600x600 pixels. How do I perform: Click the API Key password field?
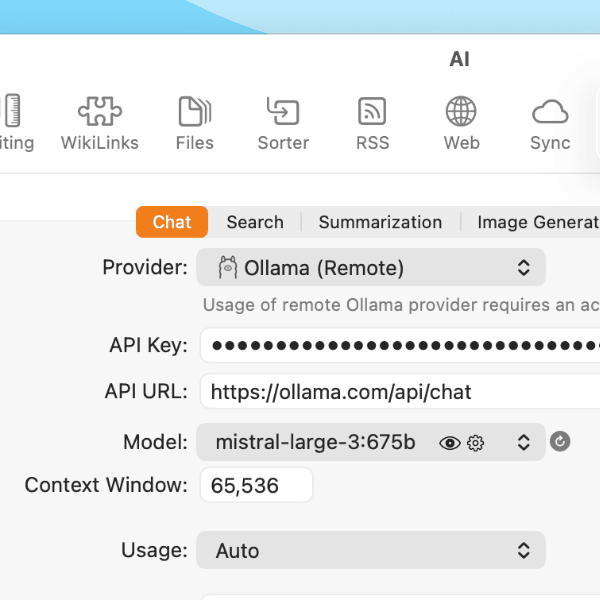(400, 345)
